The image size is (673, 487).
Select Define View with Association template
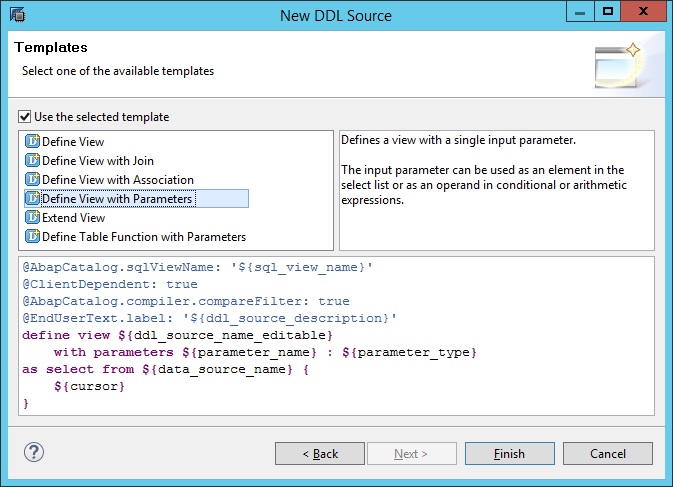(x=118, y=179)
